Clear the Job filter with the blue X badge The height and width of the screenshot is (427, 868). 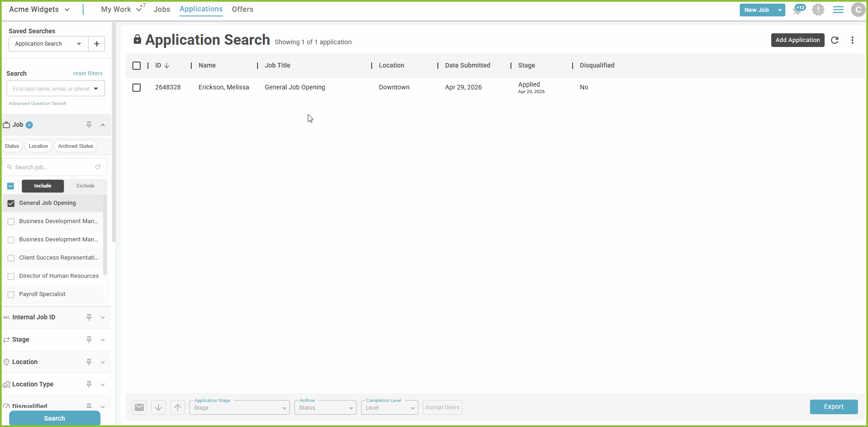29,125
